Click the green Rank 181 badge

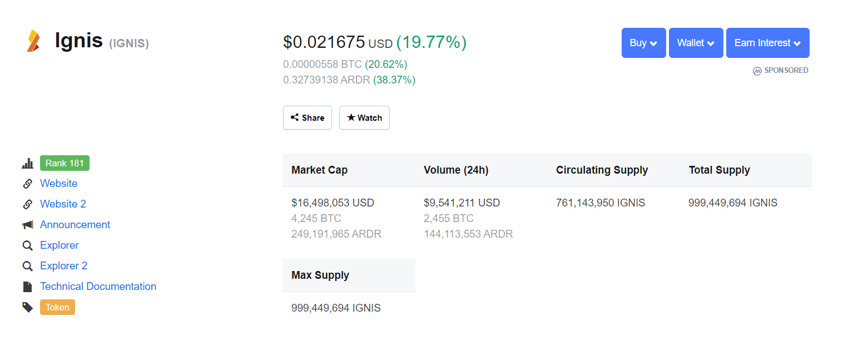pyautogui.click(x=65, y=164)
